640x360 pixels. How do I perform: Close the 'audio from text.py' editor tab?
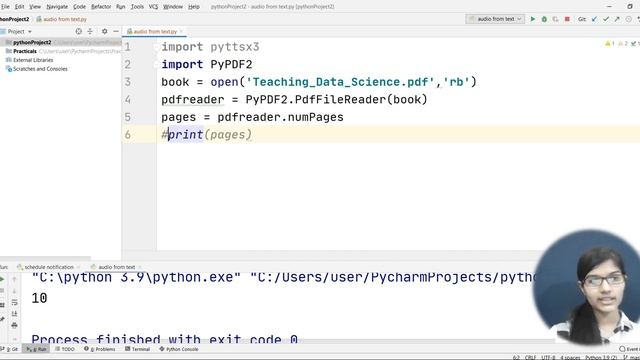pyautogui.click(x=181, y=31)
